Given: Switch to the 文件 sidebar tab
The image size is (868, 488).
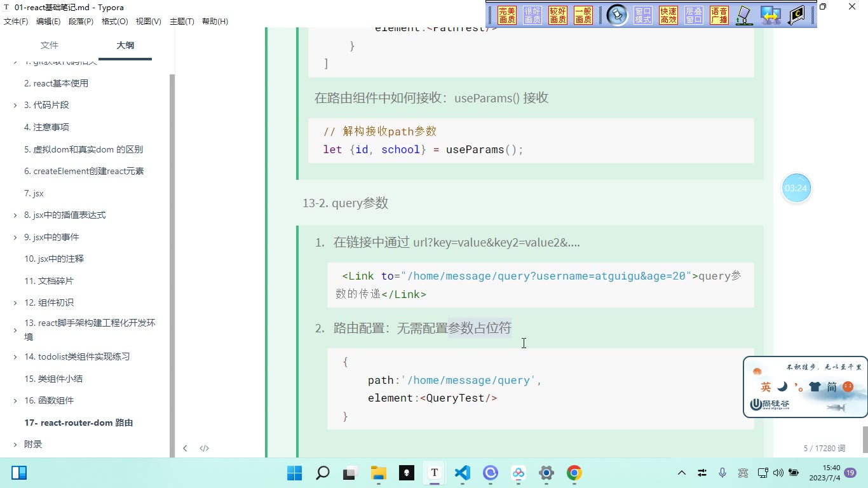Looking at the screenshot, I should pyautogui.click(x=50, y=45).
